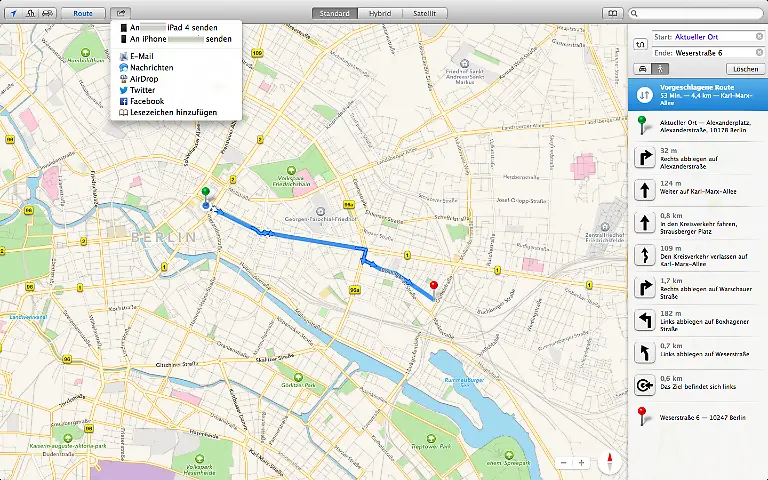The width and height of the screenshot is (768, 480).
Task: Open the bookmarks book icon
Action: pyautogui.click(x=612, y=13)
